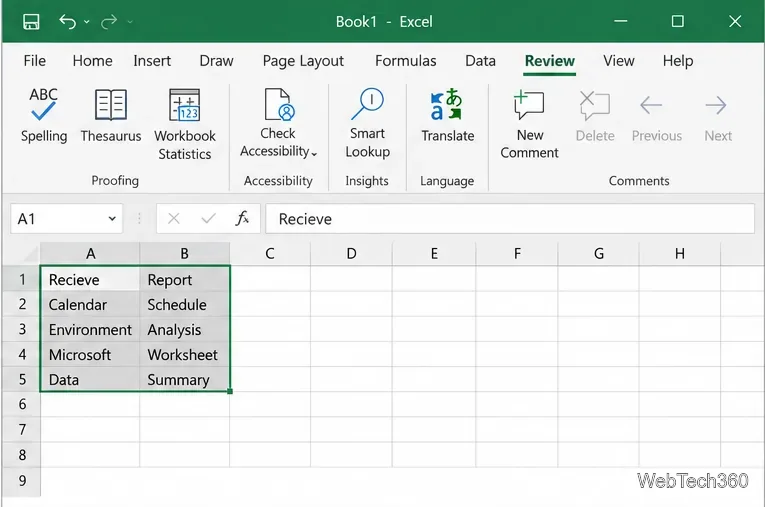
Task: Click the Check Accessibility icon
Action: pos(278,104)
